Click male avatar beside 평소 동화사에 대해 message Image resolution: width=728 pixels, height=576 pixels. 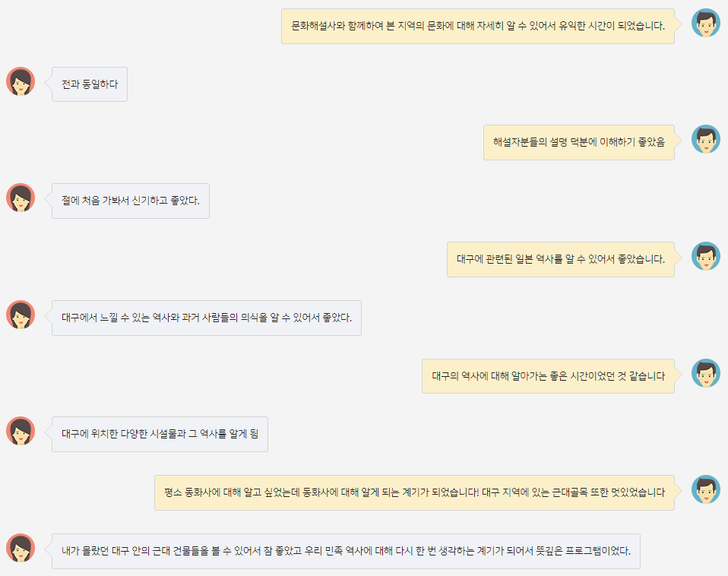tap(706, 489)
